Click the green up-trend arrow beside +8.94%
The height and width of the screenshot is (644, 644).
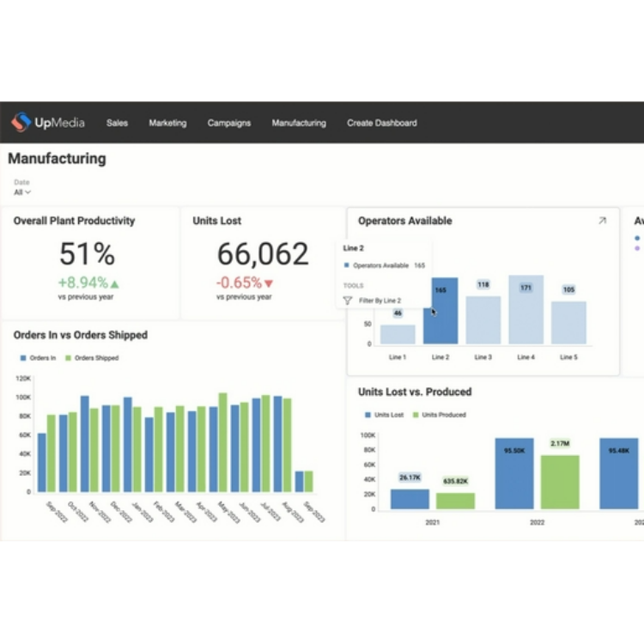coord(115,283)
